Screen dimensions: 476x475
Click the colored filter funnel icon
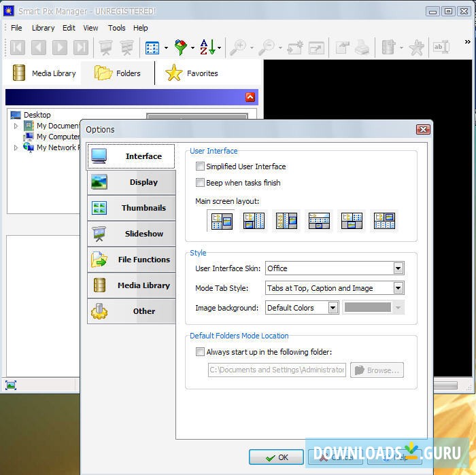181,48
